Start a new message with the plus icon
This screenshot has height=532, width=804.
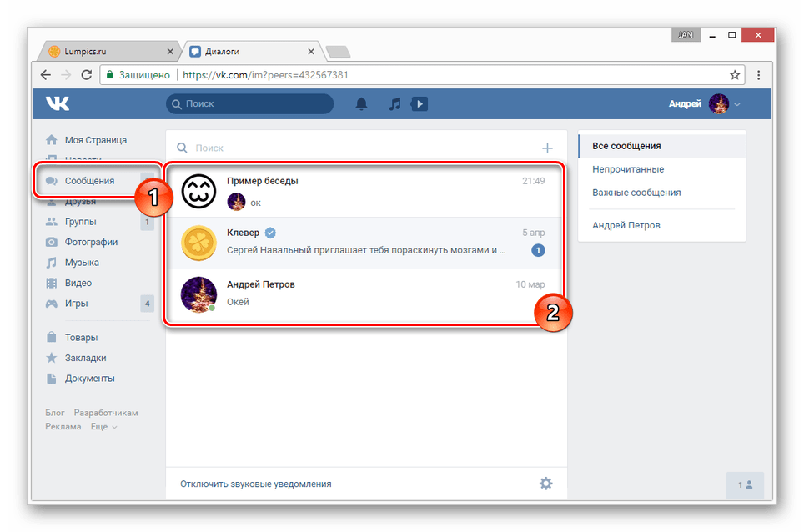546,147
